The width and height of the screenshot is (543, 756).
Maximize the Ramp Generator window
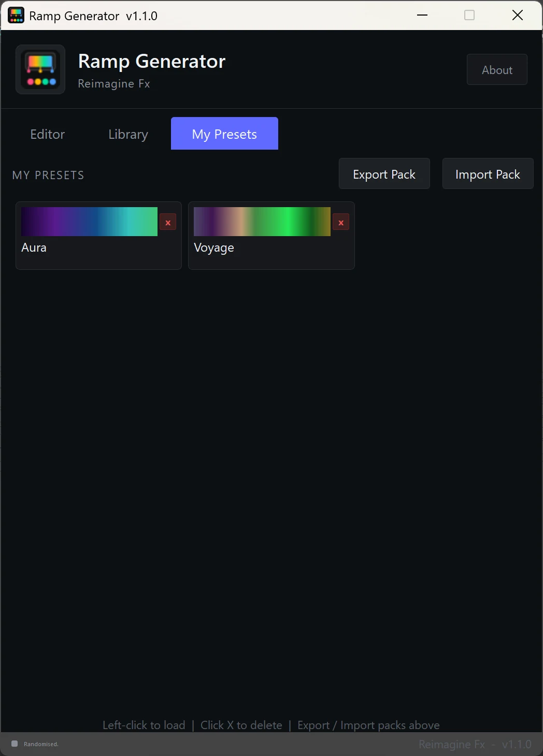pos(469,15)
